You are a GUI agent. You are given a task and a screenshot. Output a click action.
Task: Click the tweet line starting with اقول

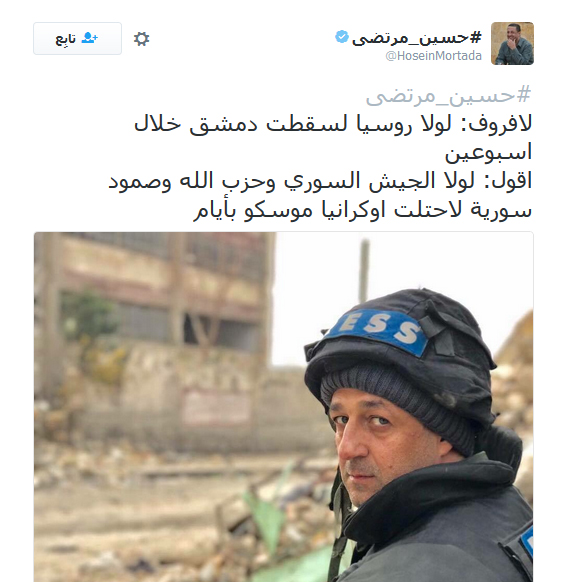[320, 182]
